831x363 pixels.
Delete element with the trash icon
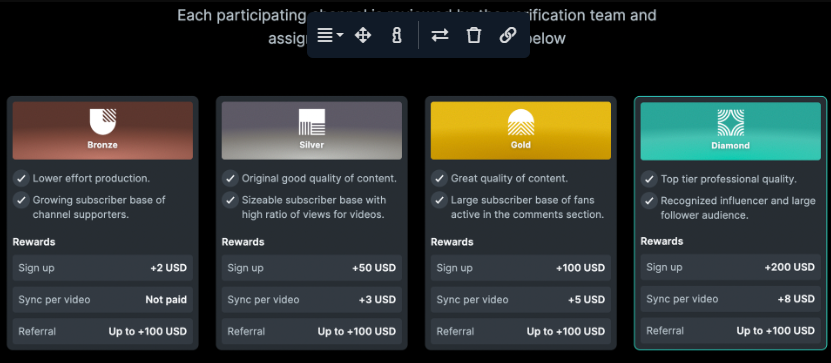point(474,36)
